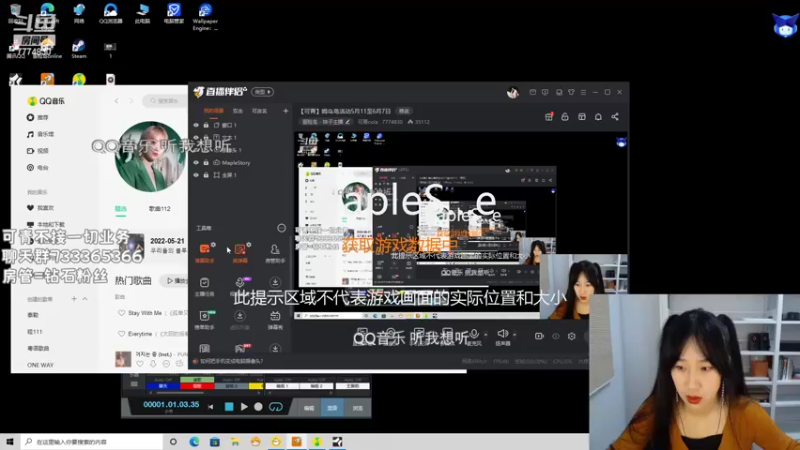Click the speaker volume icon in stream controls
800x450 pixels.
coord(503,334)
